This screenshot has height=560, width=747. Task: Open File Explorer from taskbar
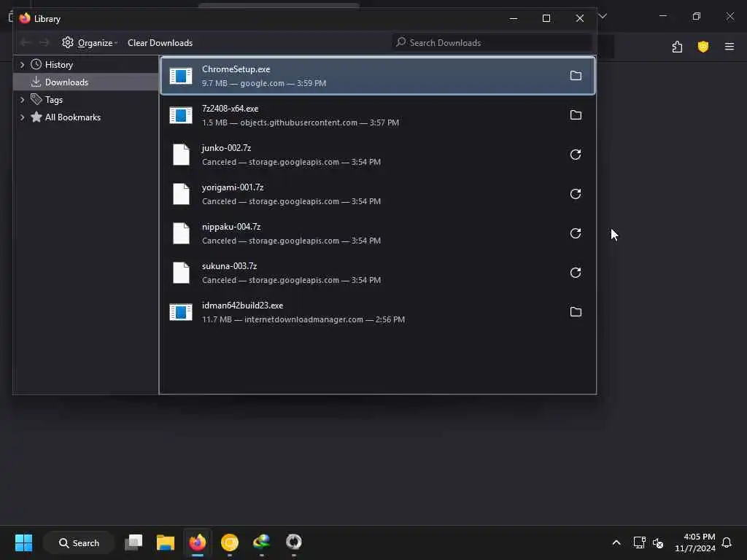[x=166, y=542]
